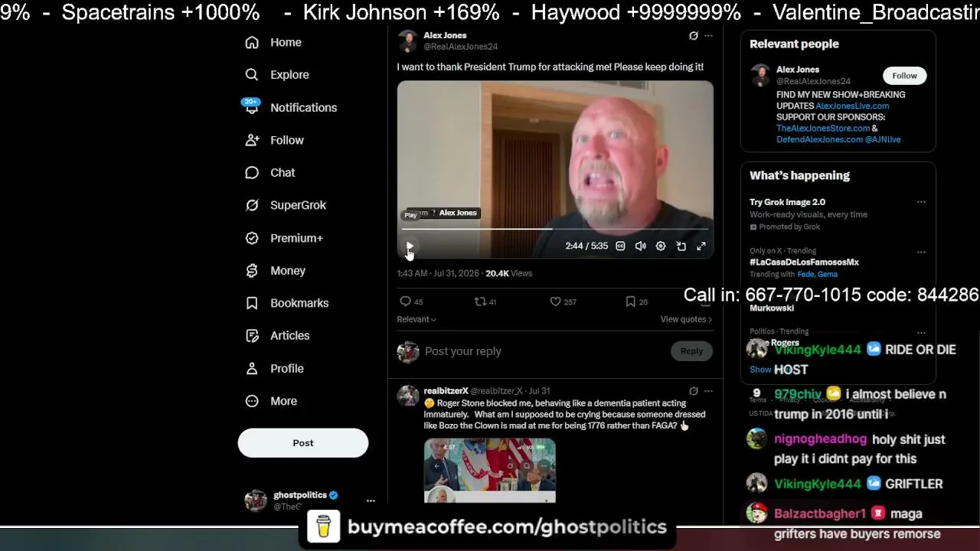Click the reply icon with 45 replies
Screen dimensions: 980x551
406,302
